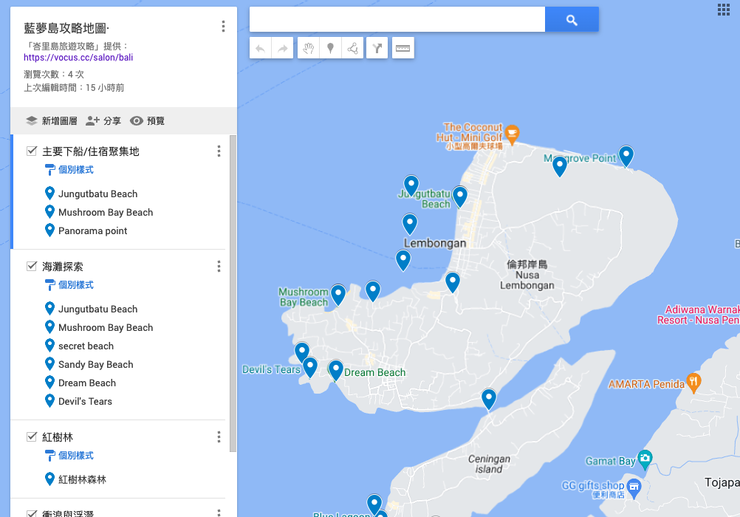The image size is (740, 517).
Task: Click the undo arrow tool
Action: tap(260, 48)
